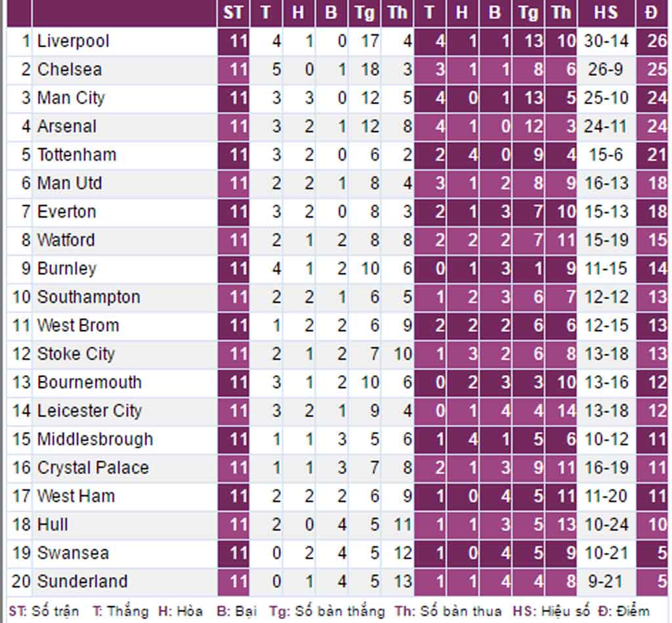Select Hull's 10-24 goal difference cell

[606, 525]
